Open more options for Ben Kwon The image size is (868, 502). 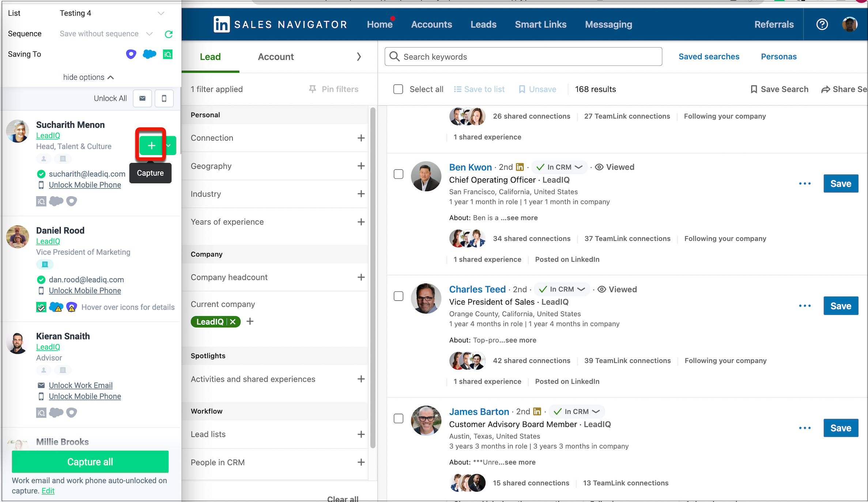(805, 184)
